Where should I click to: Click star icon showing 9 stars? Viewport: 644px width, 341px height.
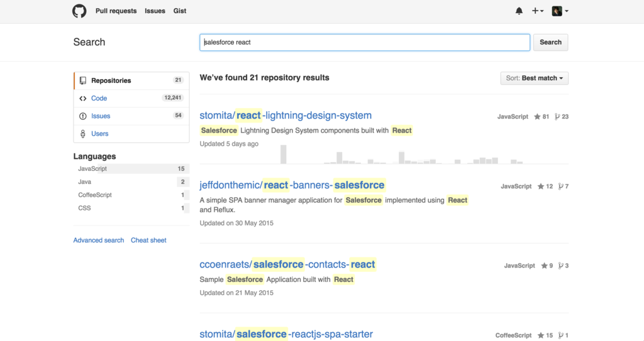[x=544, y=266]
